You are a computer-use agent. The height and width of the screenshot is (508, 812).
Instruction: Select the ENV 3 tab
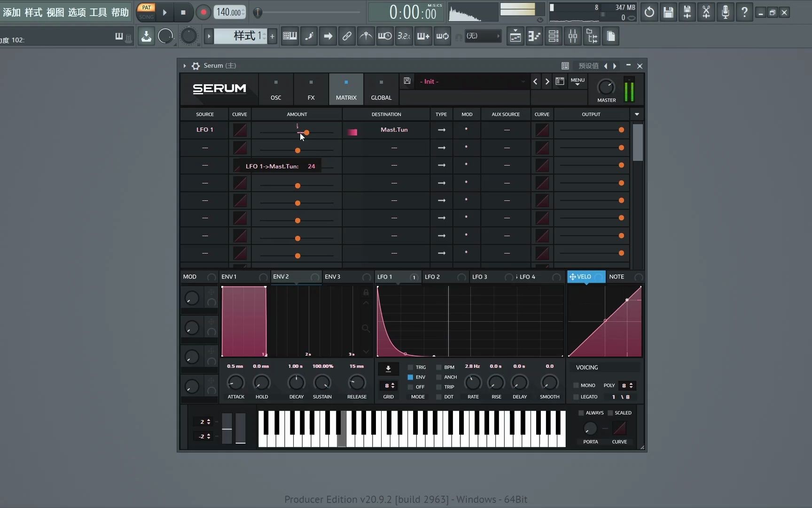click(348, 277)
